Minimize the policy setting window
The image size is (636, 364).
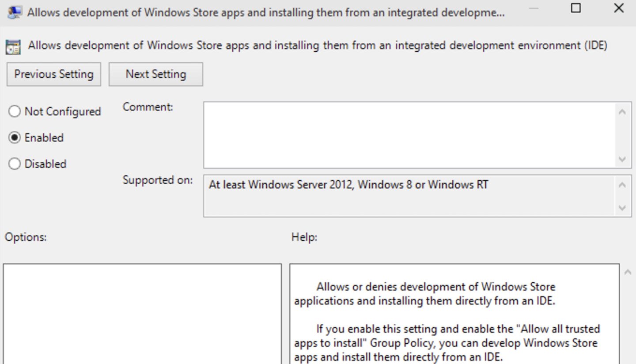[x=534, y=8]
